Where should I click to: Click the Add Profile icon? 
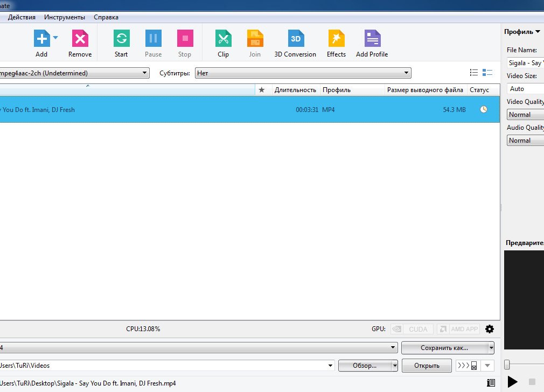(x=372, y=38)
